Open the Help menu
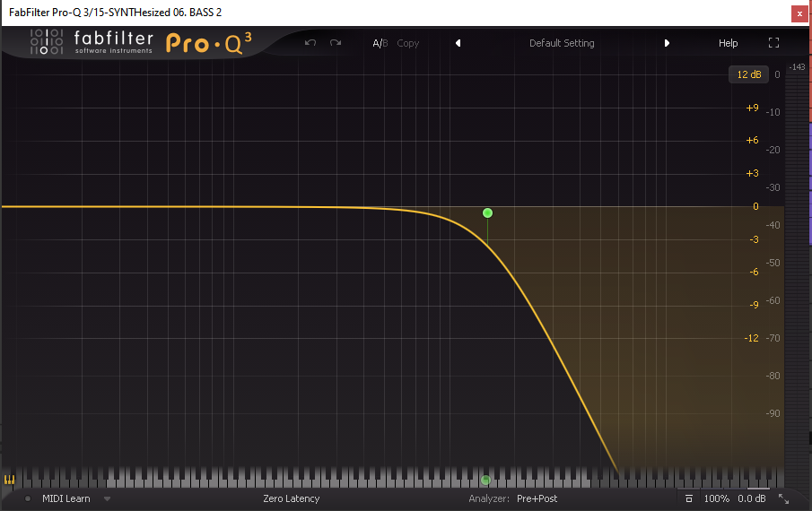 coord(728,43)
